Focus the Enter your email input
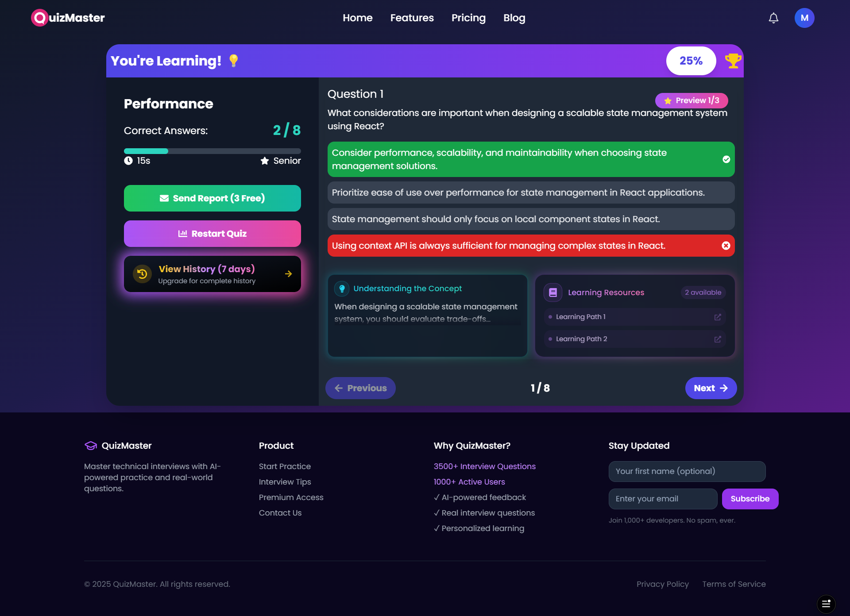 (x=663, y=499)
